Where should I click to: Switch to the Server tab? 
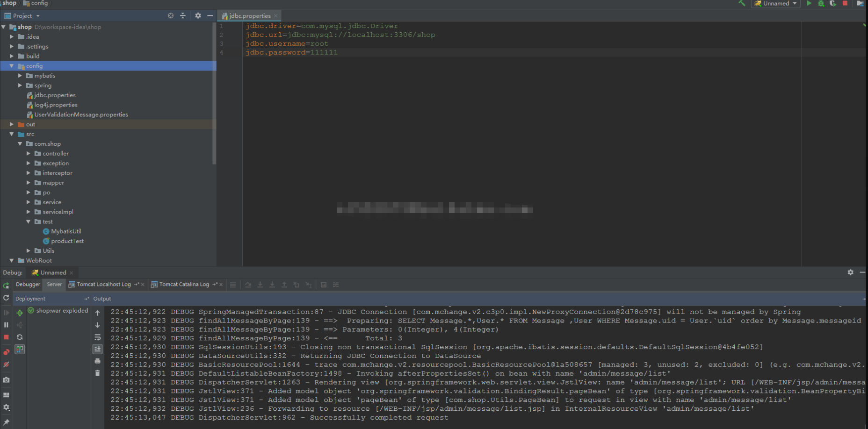point(54,284)
